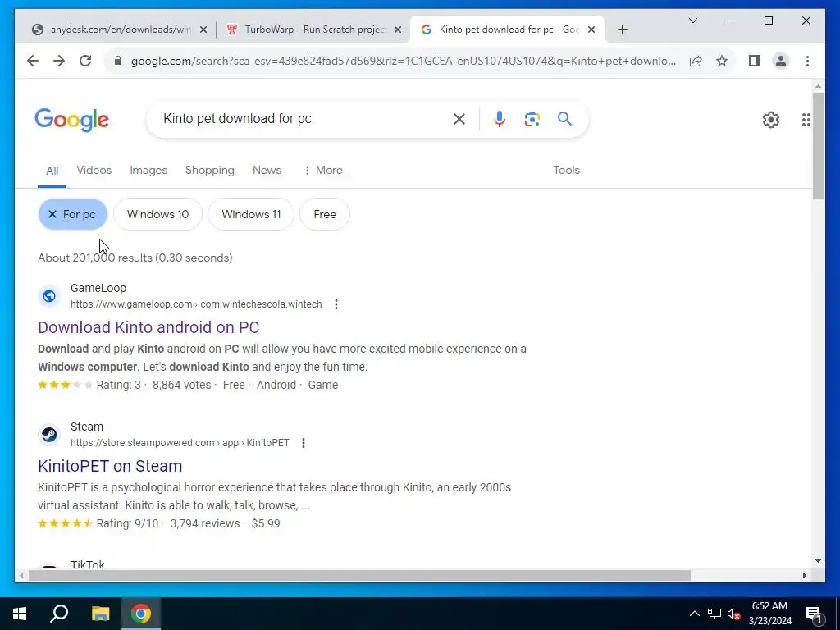Click the Steam site favicon
The width and height of the screenshot is (840, 630).
48,435
